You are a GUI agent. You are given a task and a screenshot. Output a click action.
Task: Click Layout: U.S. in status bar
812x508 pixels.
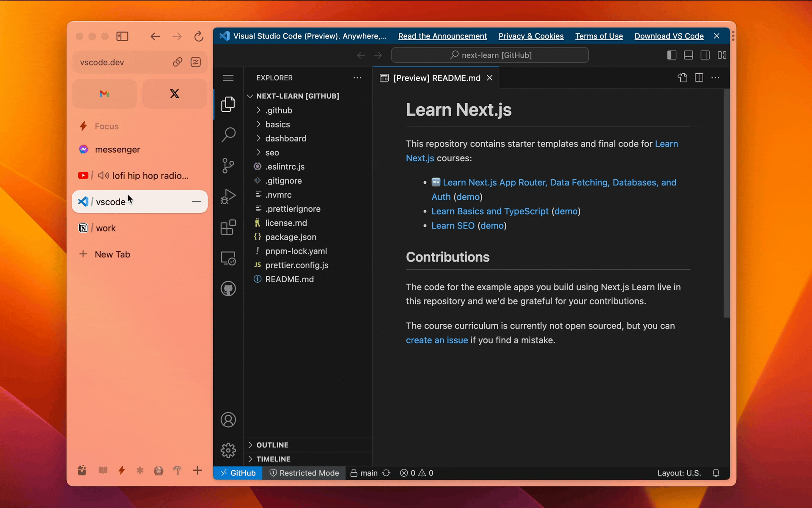click(x=679, y=473)
